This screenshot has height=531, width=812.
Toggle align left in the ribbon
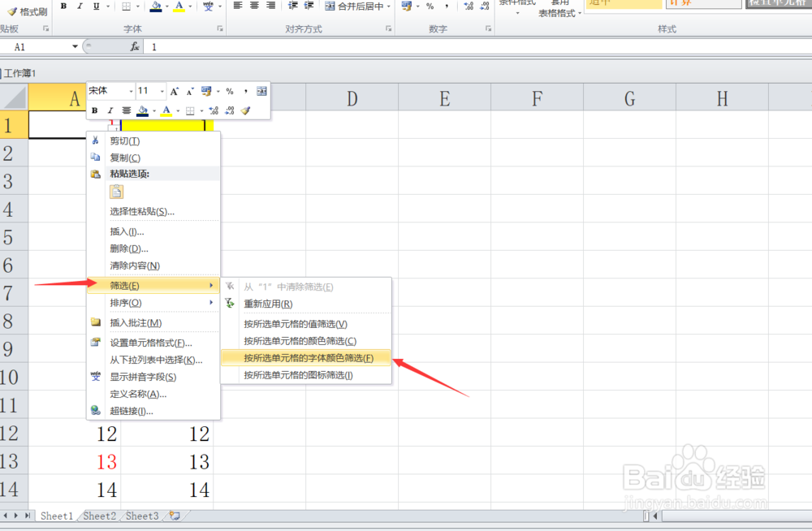pyautogui.click(x=238, y=6)
